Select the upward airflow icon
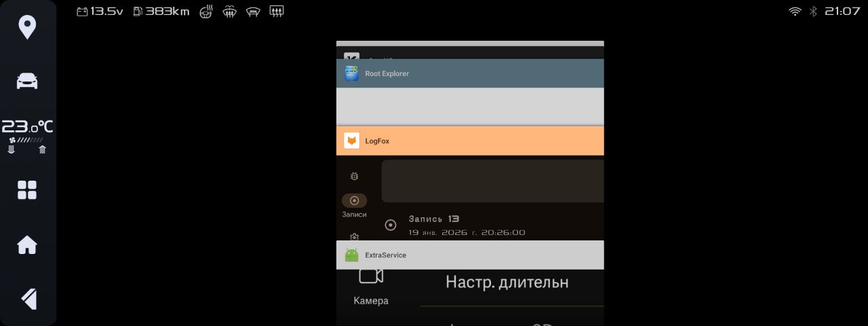The width and height of the screenshot is (868, 326). [43, 149]
